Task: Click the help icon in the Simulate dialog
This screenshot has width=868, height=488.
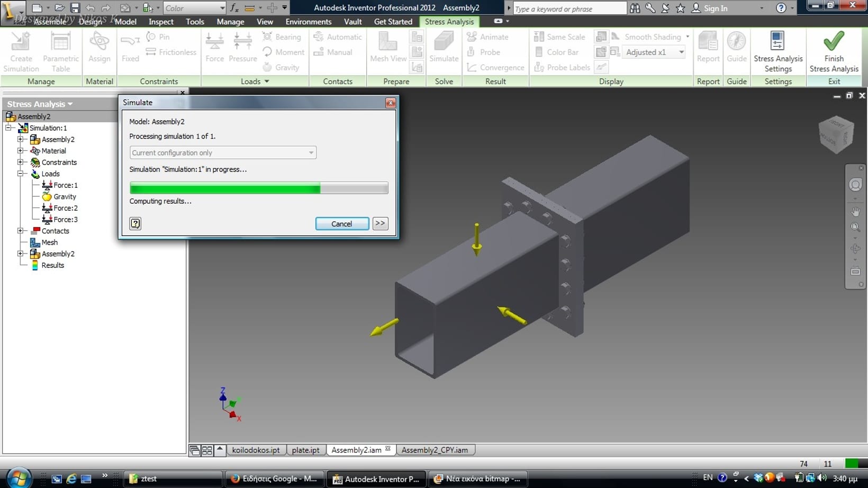Action: (135, 223)
